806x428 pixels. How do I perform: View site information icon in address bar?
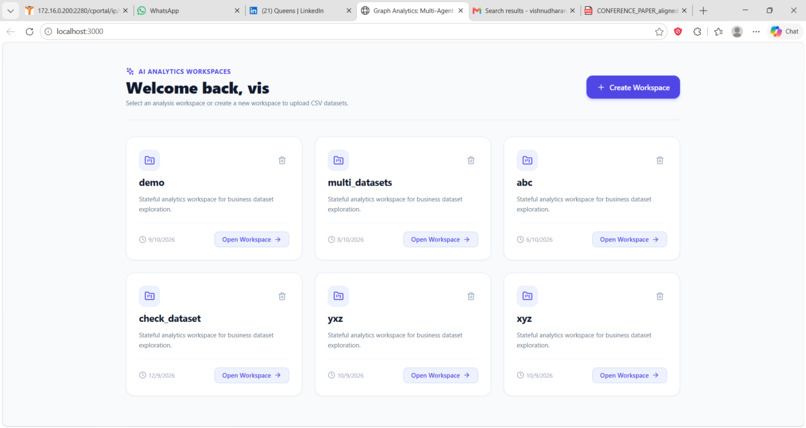click(48, 31)
